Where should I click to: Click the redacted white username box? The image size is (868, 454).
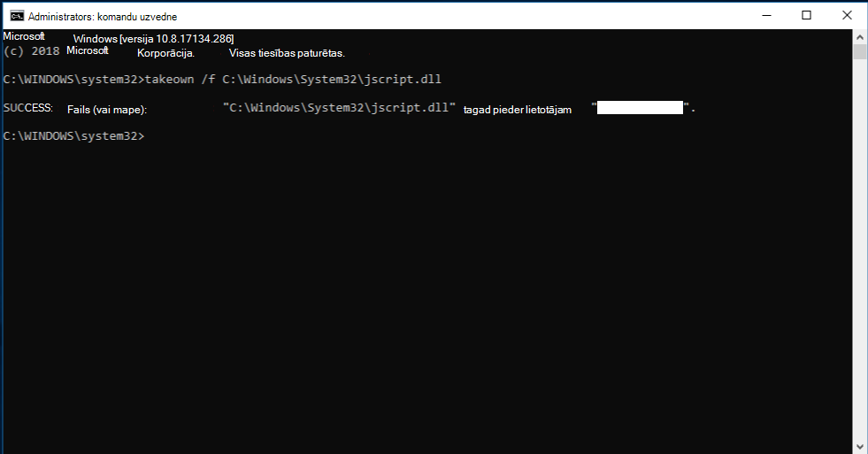(x=640, y=107)
